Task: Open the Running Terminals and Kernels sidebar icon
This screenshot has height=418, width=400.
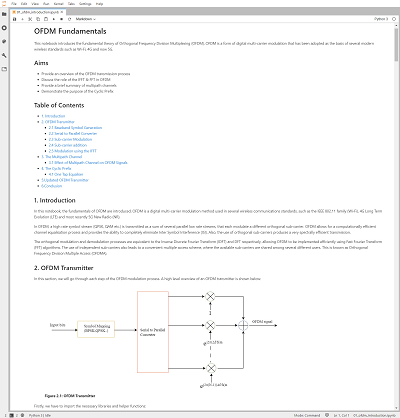Action: pos(4,28)
